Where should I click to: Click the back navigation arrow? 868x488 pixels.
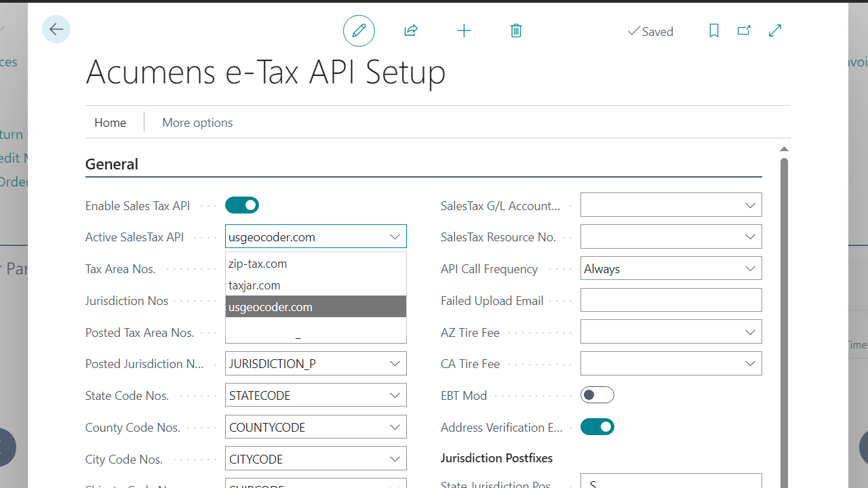pyautogui.click(x=56, y=29)
